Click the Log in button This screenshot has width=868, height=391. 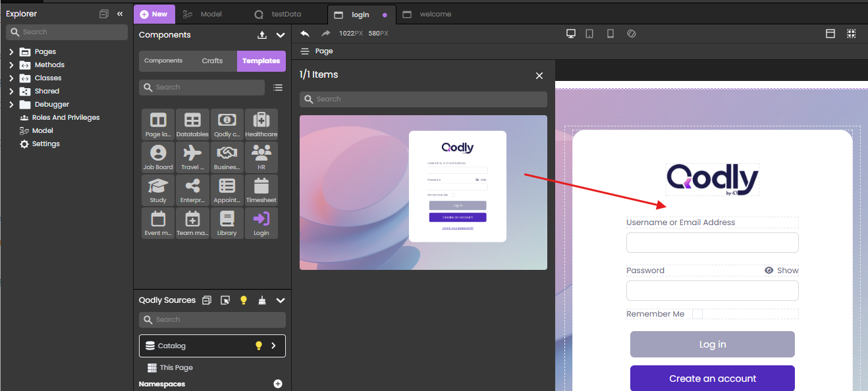(x=713, y=344)
